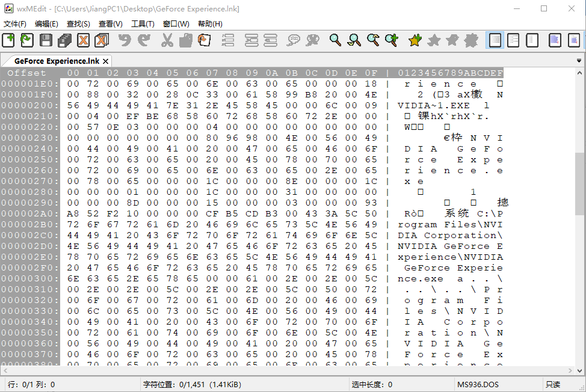Save the file with the single floppy icon
This screenshot has height=392, width=586.
point(46,40)
